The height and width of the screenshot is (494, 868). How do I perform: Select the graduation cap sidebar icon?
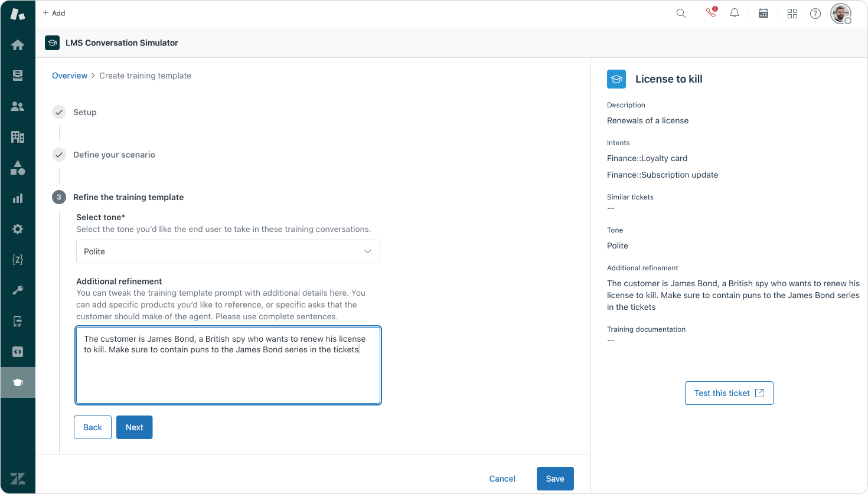(x=18, y=382)
